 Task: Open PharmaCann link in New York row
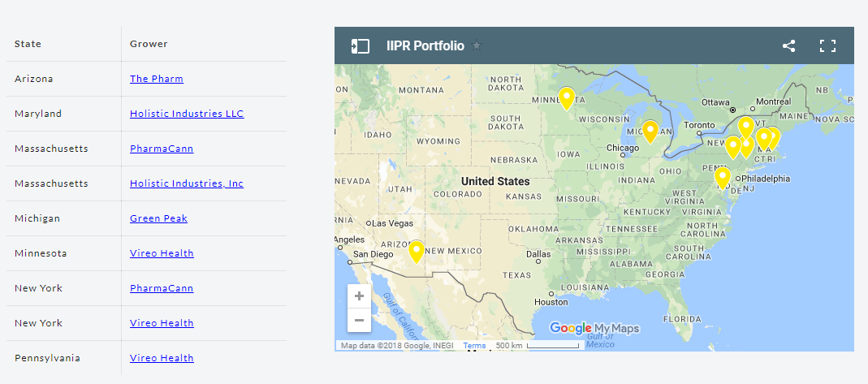[x=162, y=287]
